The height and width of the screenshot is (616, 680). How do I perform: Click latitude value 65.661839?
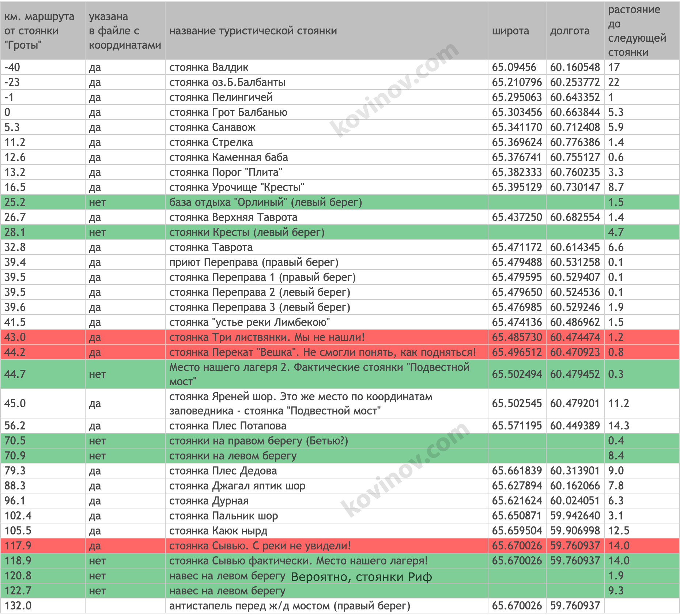517,471
